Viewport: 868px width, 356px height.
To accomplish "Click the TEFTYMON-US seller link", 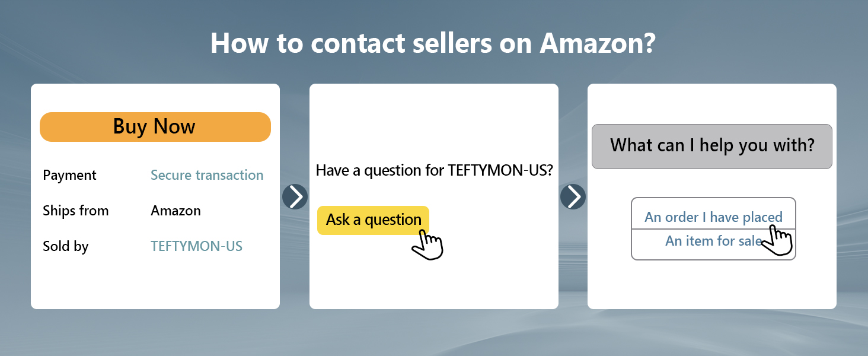I will [196, 246].
